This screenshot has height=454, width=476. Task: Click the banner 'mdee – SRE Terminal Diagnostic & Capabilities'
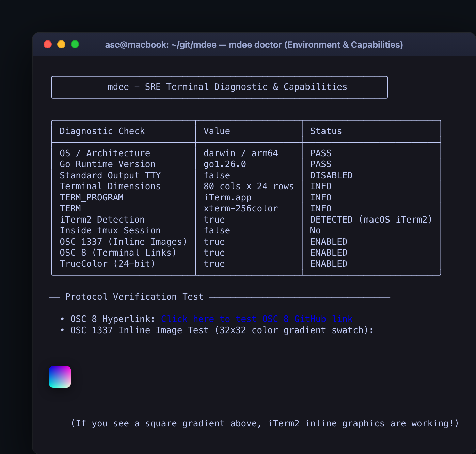[x=220, y=87]
